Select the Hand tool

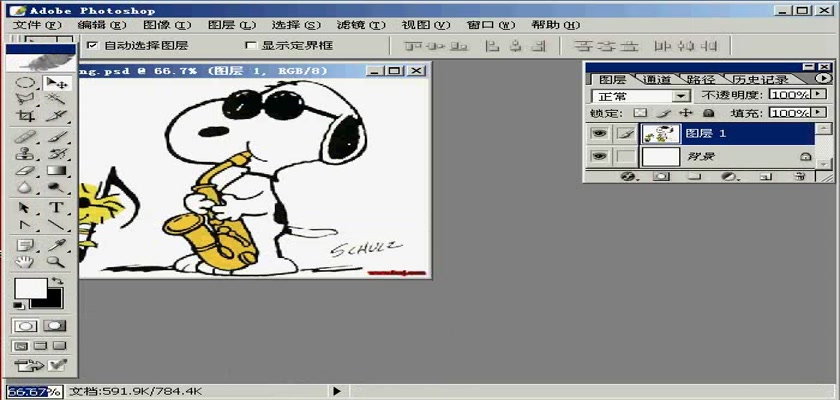(25, 262)
